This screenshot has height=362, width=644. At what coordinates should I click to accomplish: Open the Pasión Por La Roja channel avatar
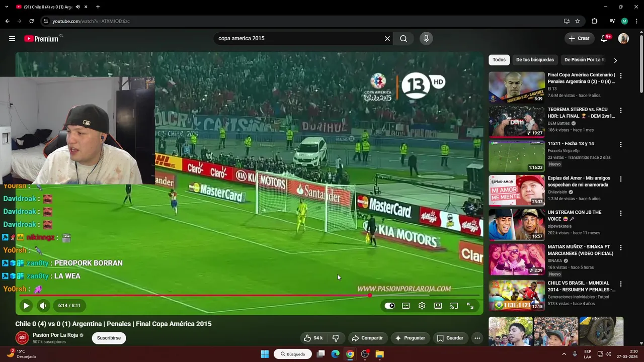click(x=22, y=338)
